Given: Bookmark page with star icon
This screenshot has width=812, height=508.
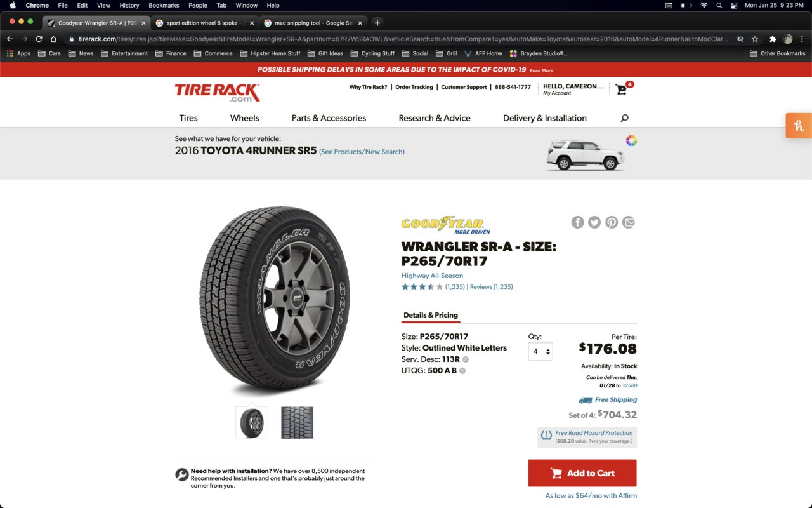Looking at the screenshot, I should tap(755, 39).
